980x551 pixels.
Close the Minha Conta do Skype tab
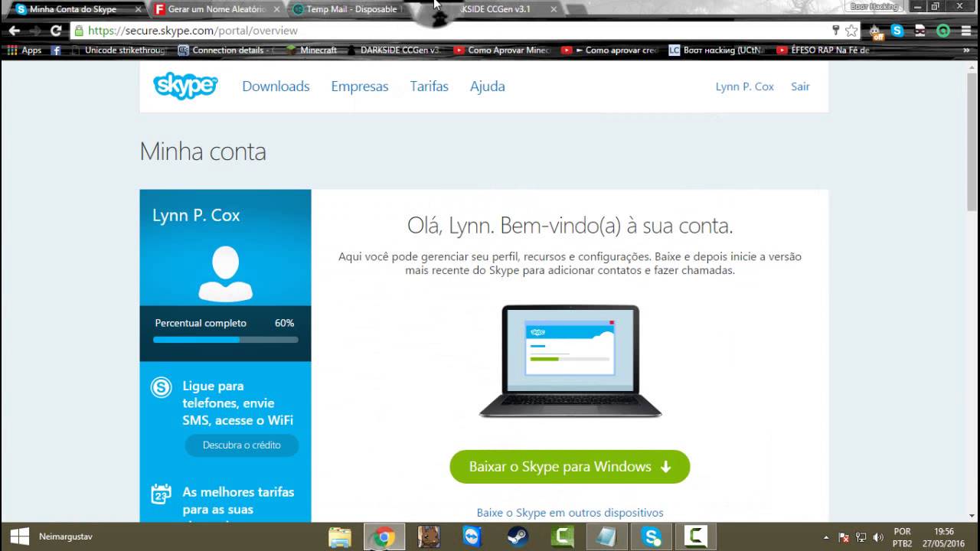tap(138, 9)
